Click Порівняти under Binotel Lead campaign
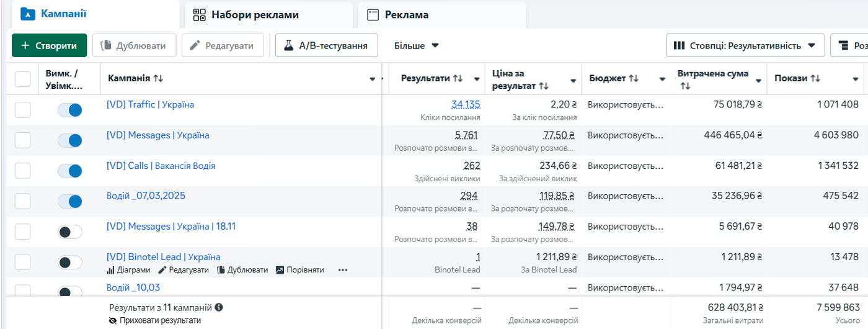This screenshot has height=329, width=868. 299,270
